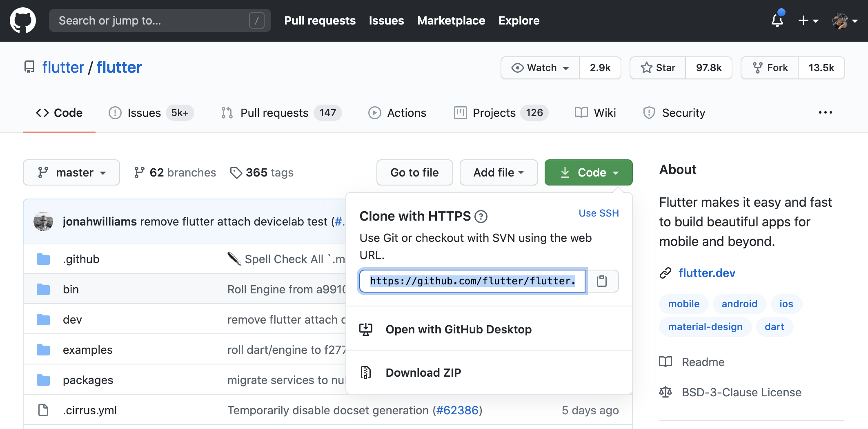
Task: Click the material-design topic tag
Action: [x=705, y=327]
